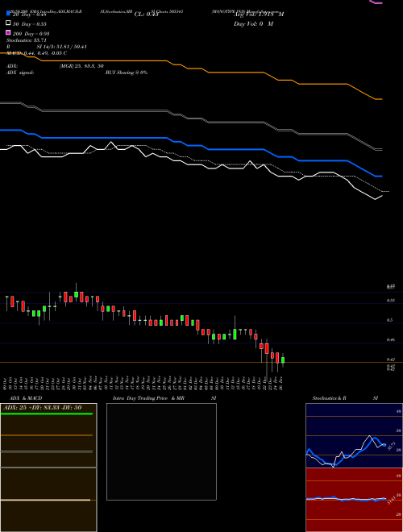
Task: Click the white 50 Day EMA legend swatch
Action: pos(8,23)
